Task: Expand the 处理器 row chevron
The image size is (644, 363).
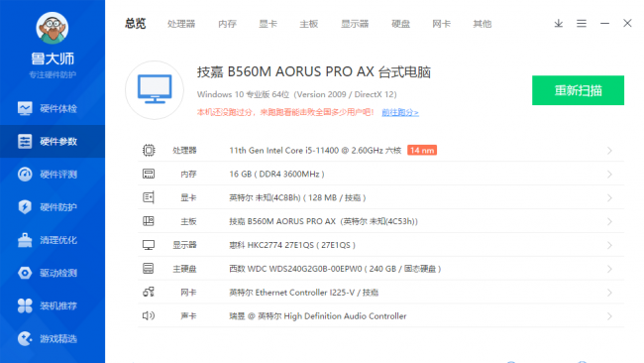Action: pos(609,151)
